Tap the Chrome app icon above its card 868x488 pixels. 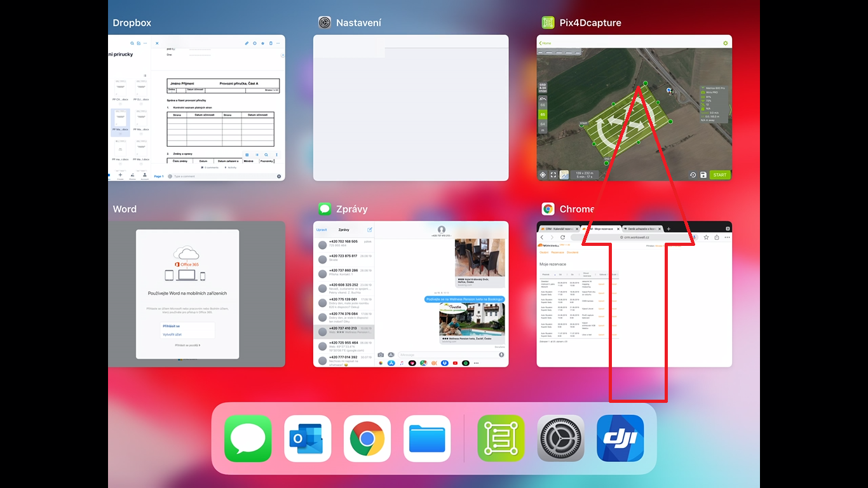pos(548,208)
